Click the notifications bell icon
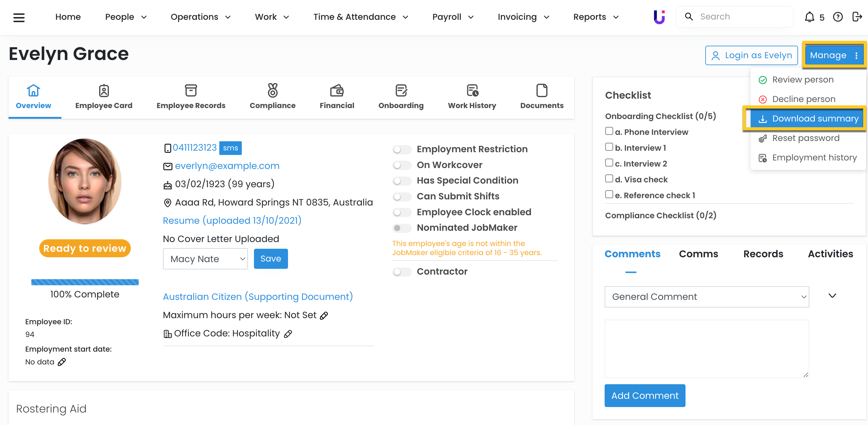 809,17
